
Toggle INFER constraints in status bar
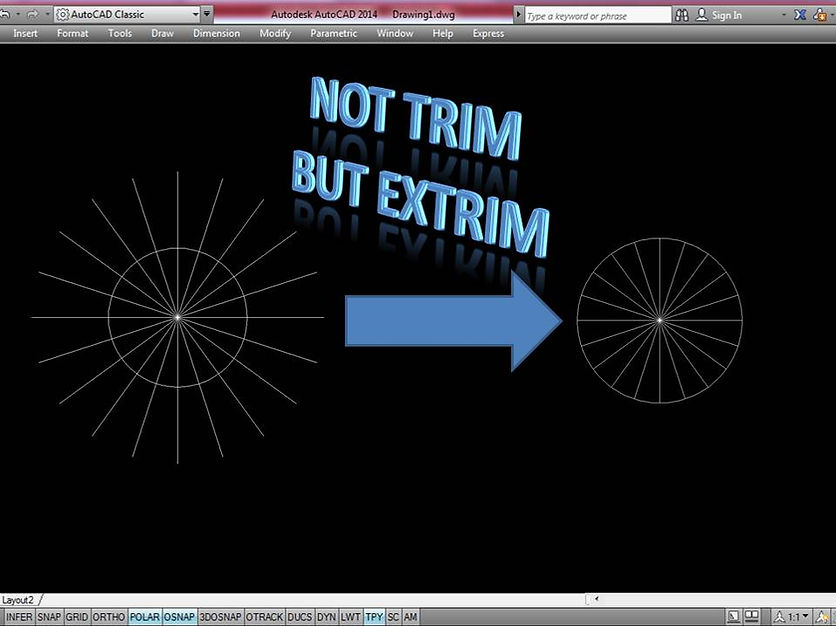(19, 617)
